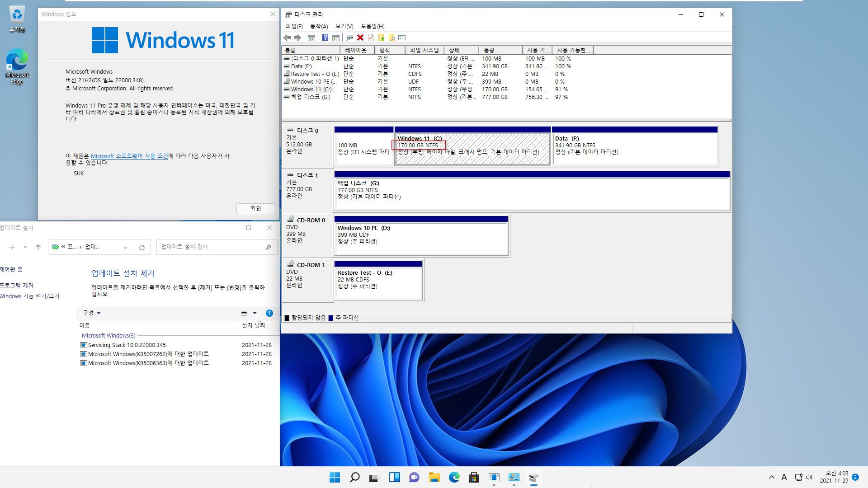Expand address bar history dropdown

coord(125,247)
